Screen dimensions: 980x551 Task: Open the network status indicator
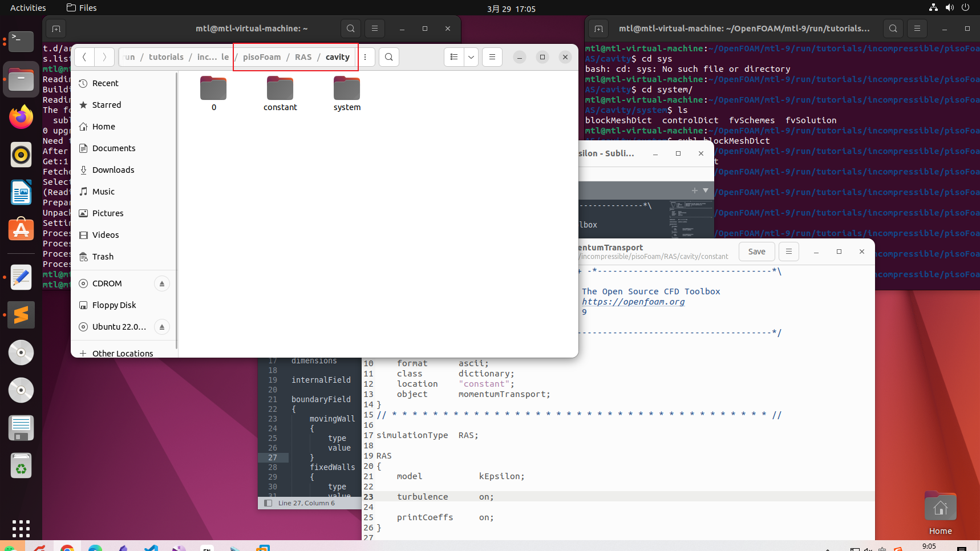click(933, 7)
